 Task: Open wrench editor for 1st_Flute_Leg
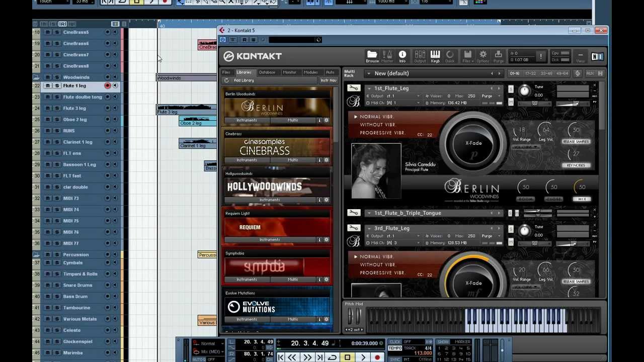(x=354, y=88)
